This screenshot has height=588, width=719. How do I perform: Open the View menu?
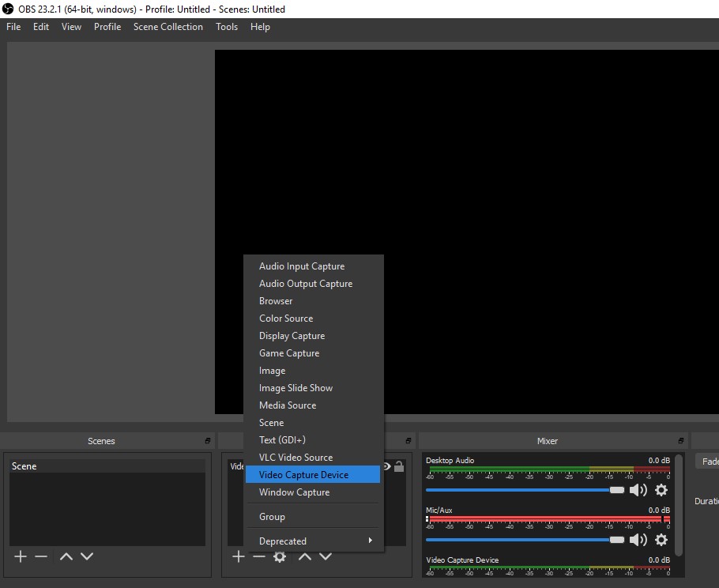71,27
